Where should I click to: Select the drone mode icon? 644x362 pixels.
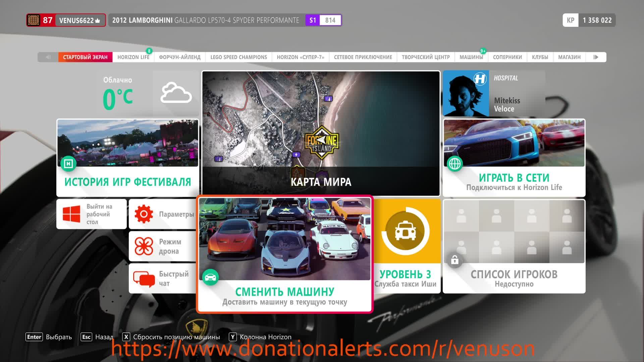pos(144,246)
